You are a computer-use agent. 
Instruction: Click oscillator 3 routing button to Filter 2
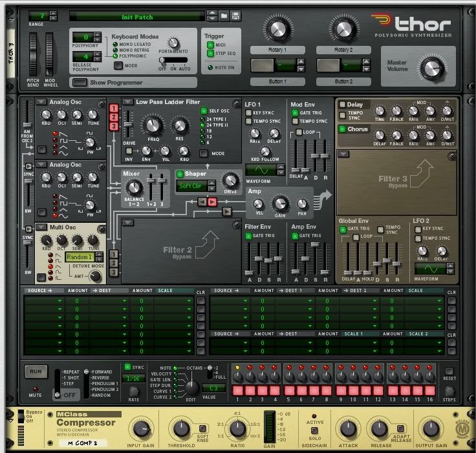(114, 272)
